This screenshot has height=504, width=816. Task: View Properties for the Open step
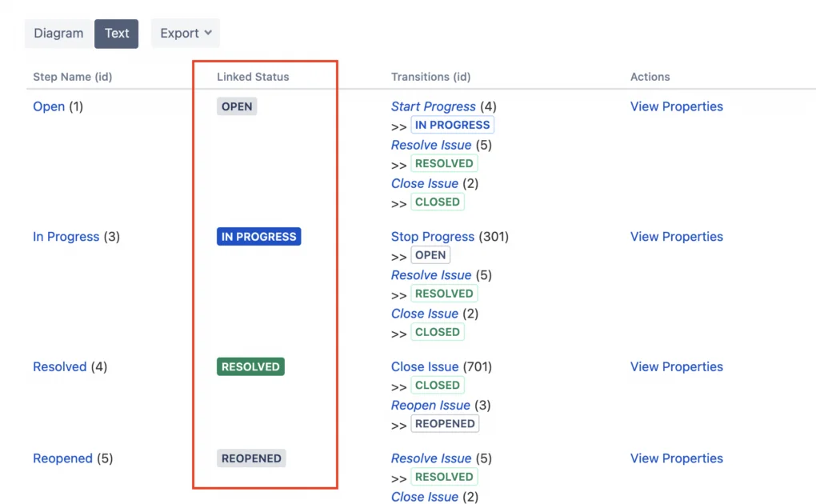click(677, 106)
